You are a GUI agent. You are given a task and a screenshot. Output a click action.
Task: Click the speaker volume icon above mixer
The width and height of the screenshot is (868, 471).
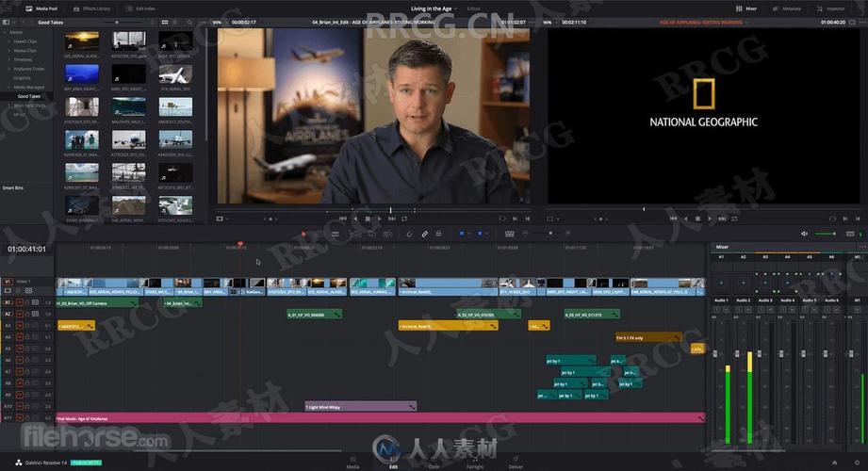(804, 234)
